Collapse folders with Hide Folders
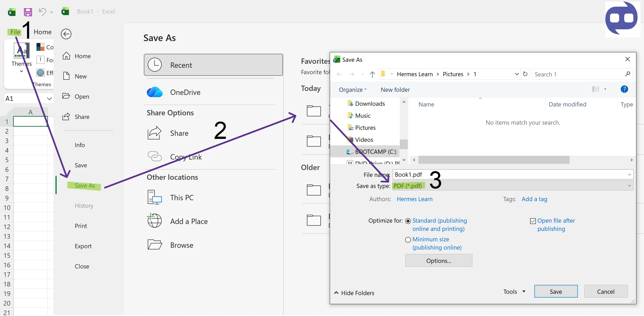Image resolution: width=644 pixels, height=316 pixels. (354, 293)
